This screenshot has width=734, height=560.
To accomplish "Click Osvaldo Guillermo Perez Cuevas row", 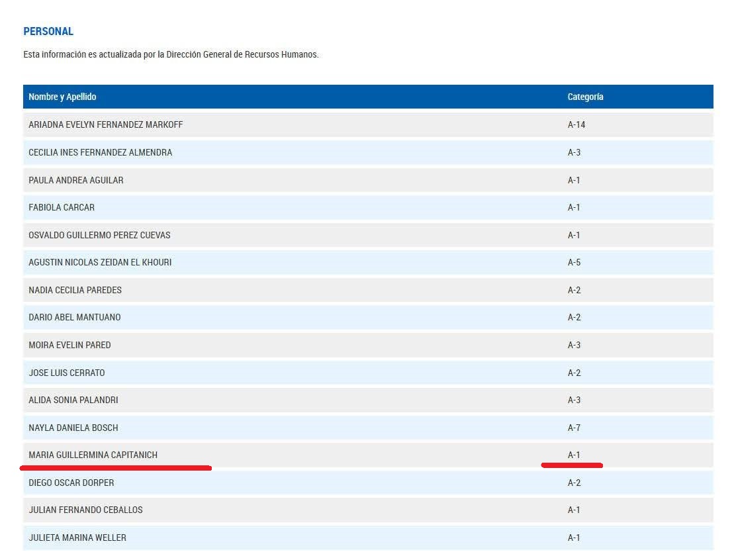I will 99,235.
